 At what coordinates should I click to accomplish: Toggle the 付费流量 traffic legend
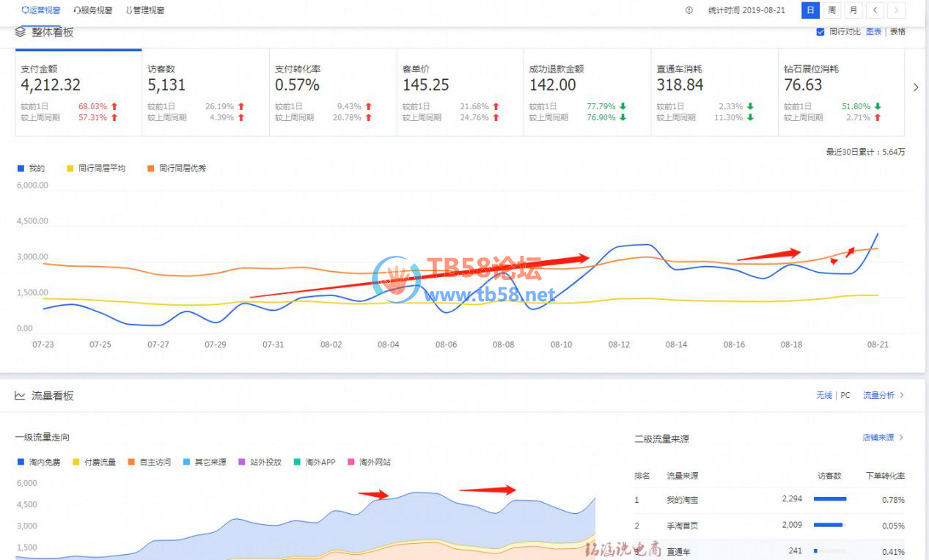pyautogui.click(x=94, y=462)
